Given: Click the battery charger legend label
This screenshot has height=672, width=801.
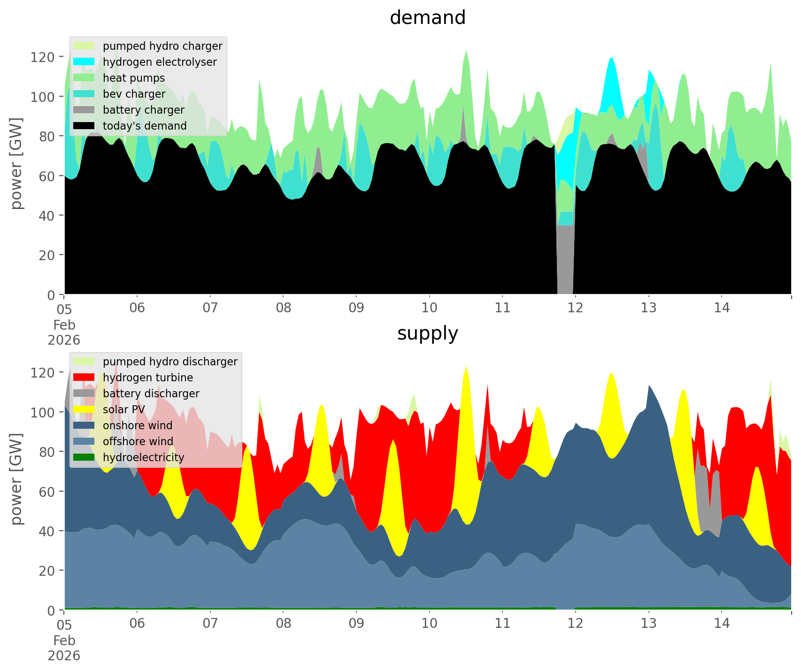Looking at the screenshot, I should 143,110.
